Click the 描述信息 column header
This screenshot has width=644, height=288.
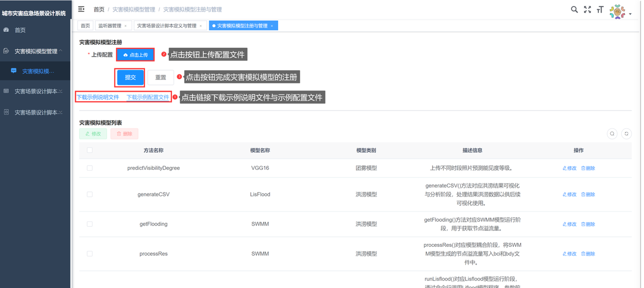472,150
